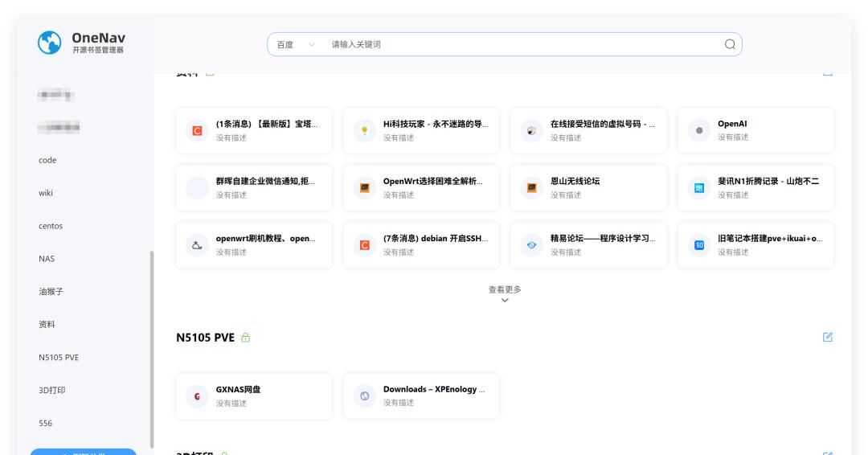Open the openwrt刷机教程 link title
Viewport: 868px width, 455px height.
266,238
